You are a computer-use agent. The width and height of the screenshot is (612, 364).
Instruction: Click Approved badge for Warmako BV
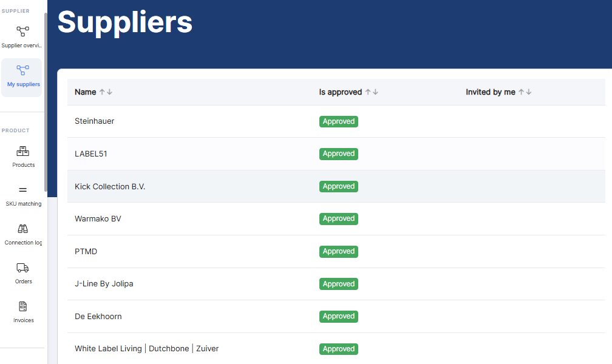tap(338, 219)
